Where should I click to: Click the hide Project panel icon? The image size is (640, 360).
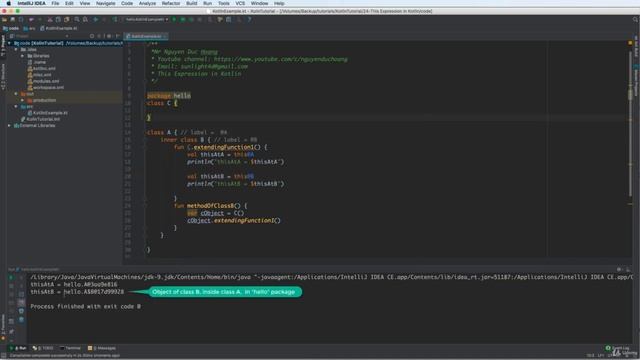[118, 36]
